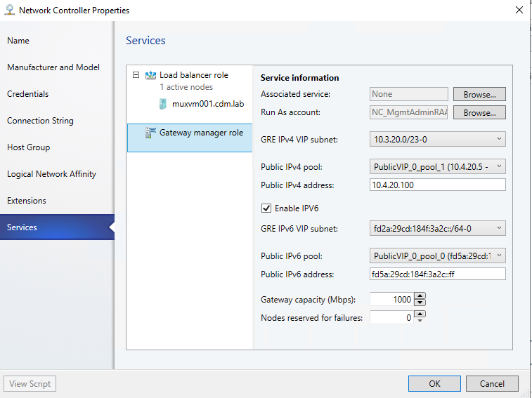
Task: Click the Network Controller title bar icon
Action: point(10,10)
